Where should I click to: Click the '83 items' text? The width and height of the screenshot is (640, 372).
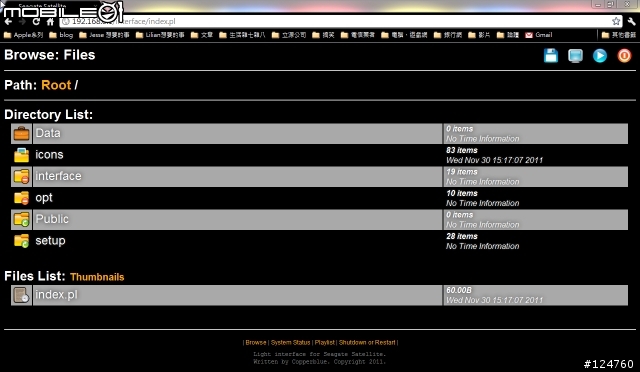(462, 150)
